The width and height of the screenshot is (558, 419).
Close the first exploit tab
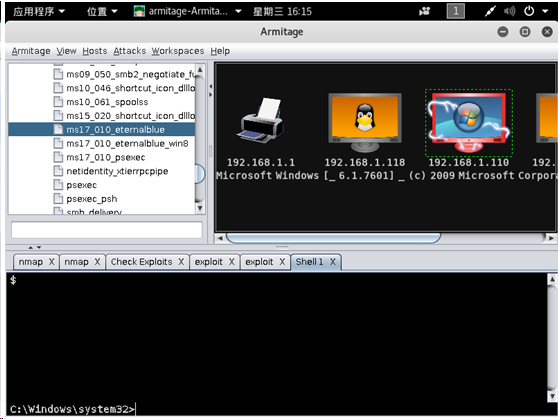click(232, 262)
